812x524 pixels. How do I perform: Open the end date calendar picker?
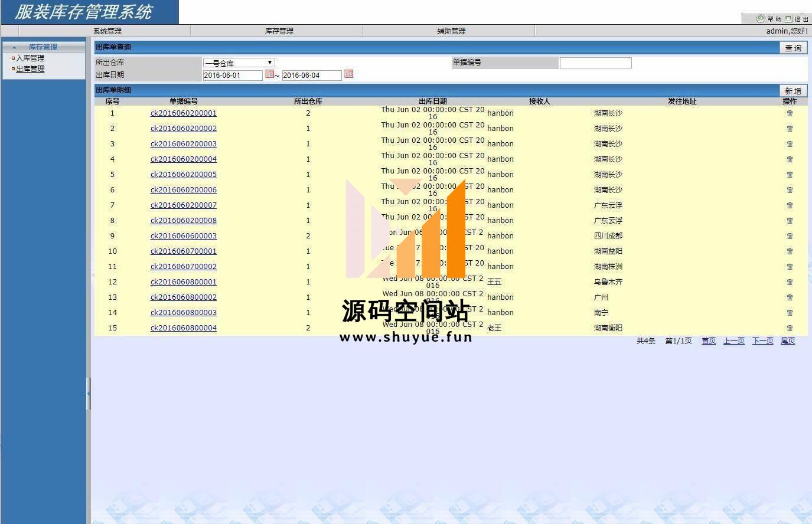coord(348,74)
